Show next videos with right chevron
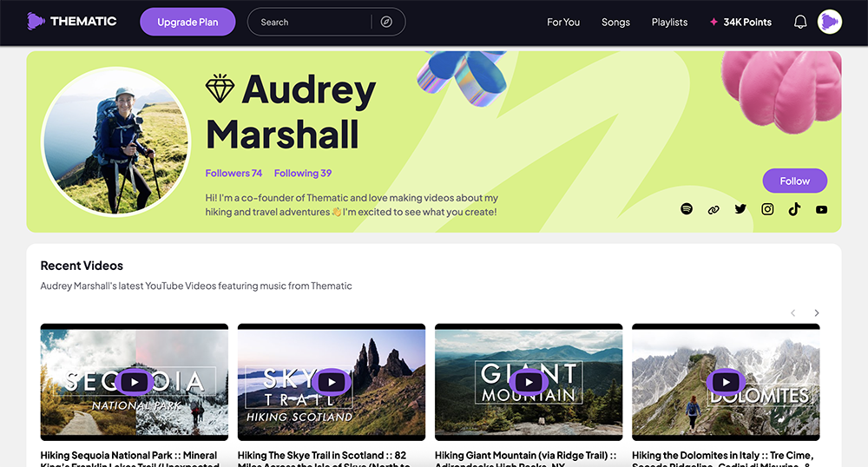The width and height of the screenshot is (868, 467). [x=817, y=312]
